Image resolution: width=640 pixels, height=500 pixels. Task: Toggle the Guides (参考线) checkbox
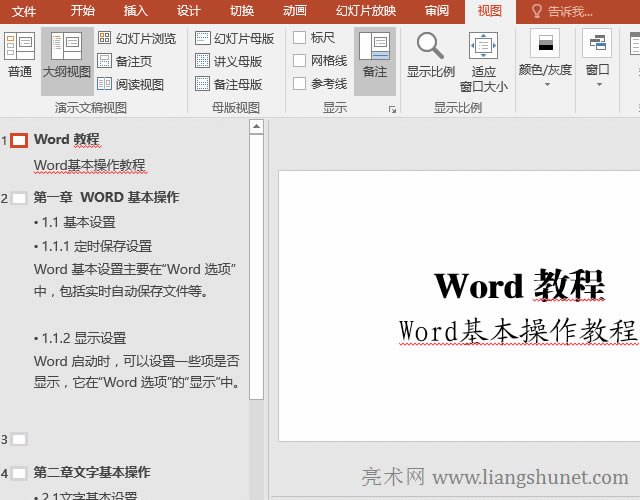coord(300,84)
